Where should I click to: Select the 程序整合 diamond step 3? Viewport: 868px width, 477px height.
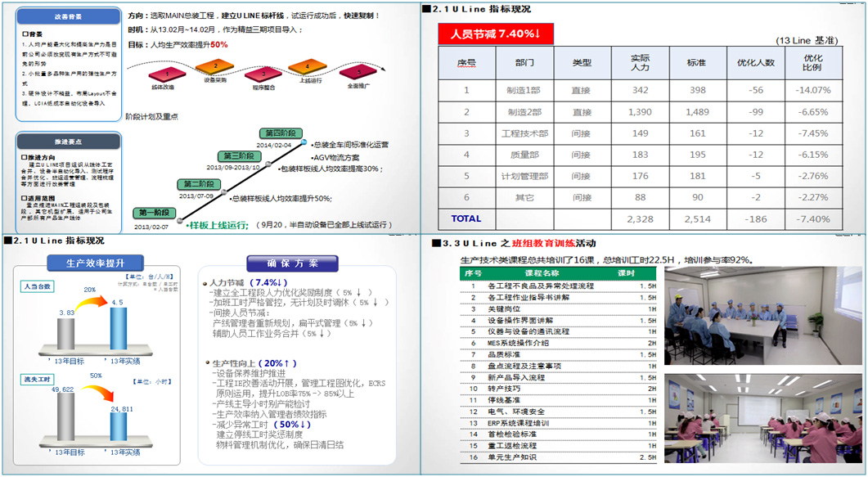[x=263, y=74]
